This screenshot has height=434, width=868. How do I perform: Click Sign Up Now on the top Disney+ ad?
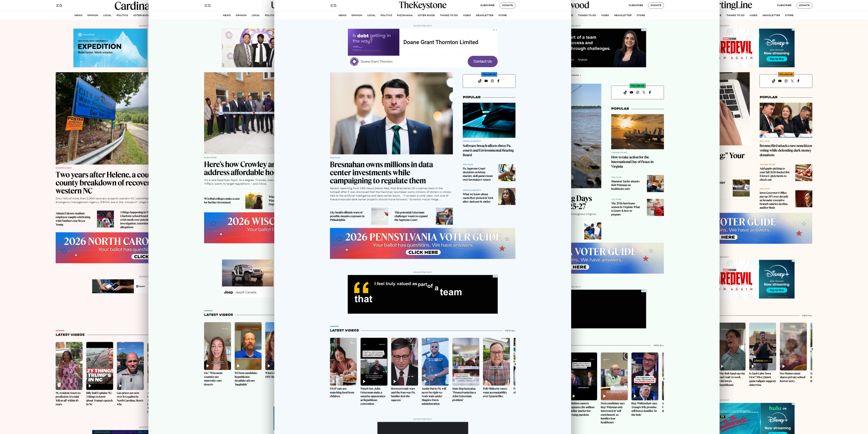776,59
